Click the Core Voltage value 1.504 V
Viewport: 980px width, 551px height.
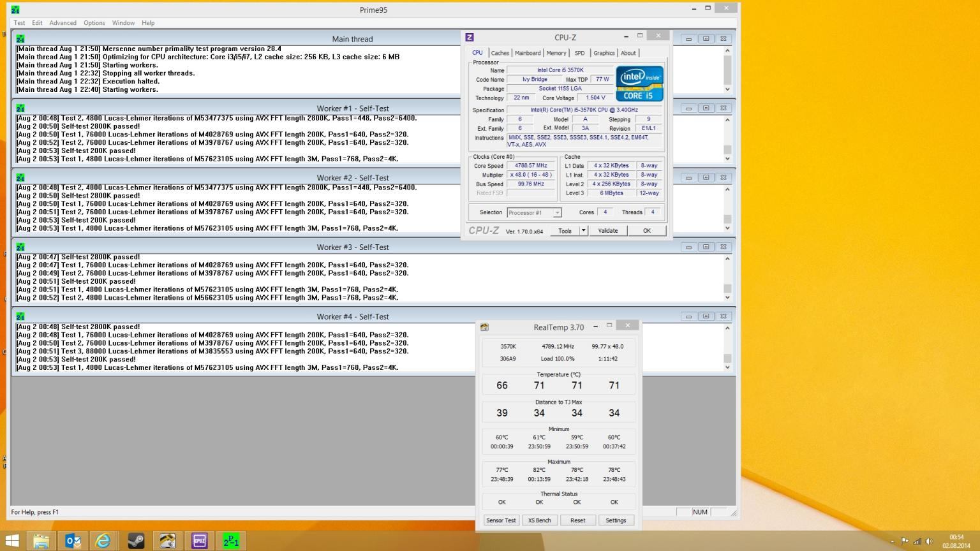click(595, 98)
